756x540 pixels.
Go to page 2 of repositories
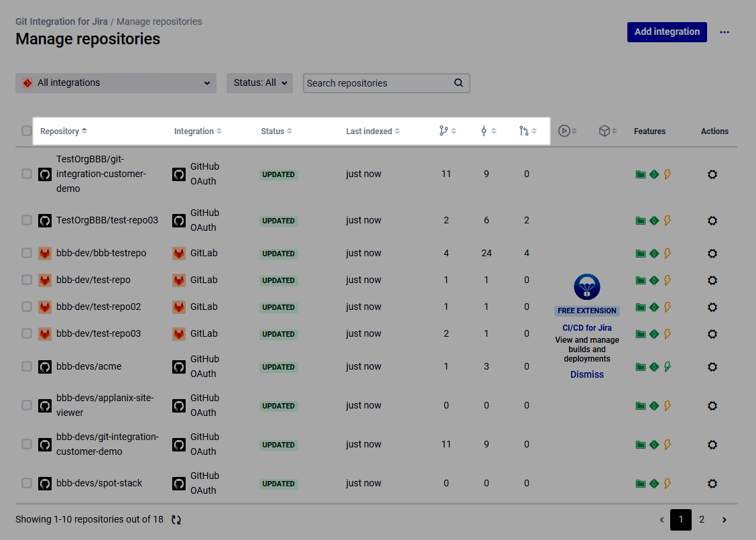(702, 520)
